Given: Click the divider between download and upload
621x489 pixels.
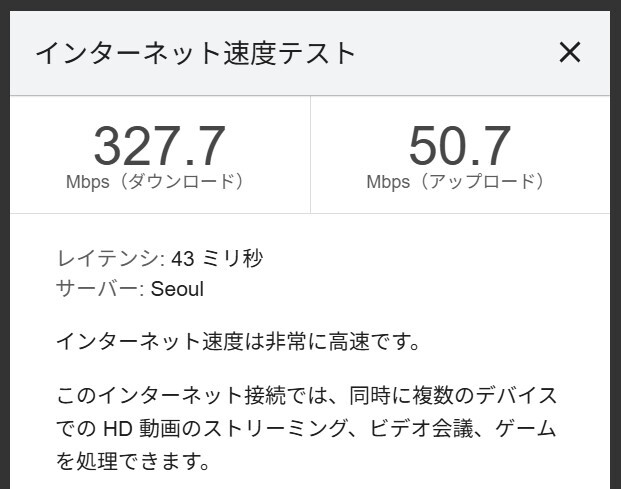Looking at the screenshot, I should click(310, 155).
